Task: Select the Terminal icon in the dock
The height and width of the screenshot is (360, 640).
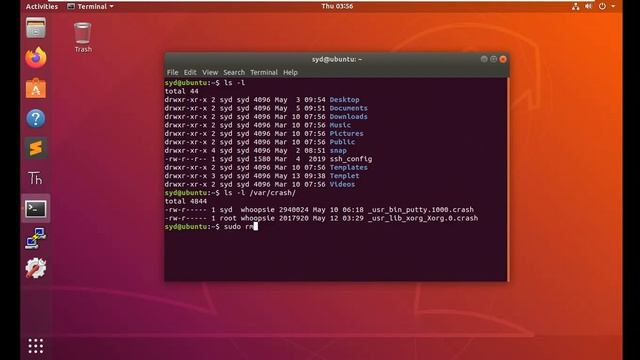Action: click(36, 209)
